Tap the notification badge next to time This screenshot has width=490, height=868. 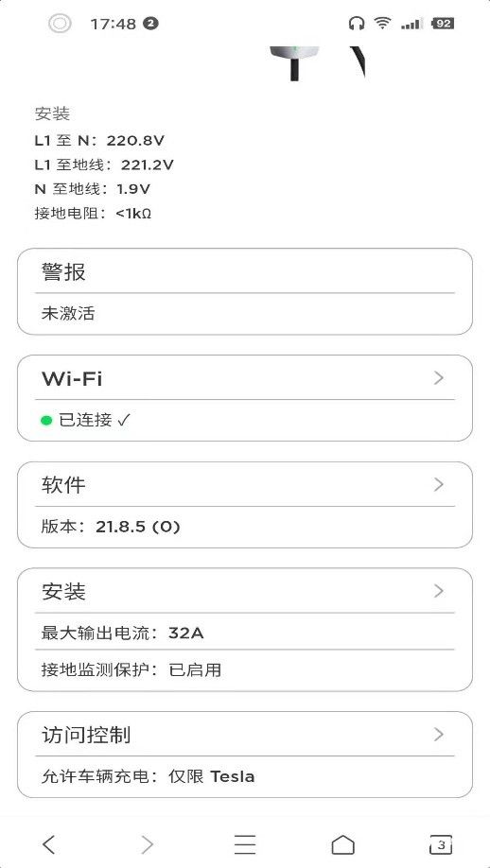coord(150,24)
